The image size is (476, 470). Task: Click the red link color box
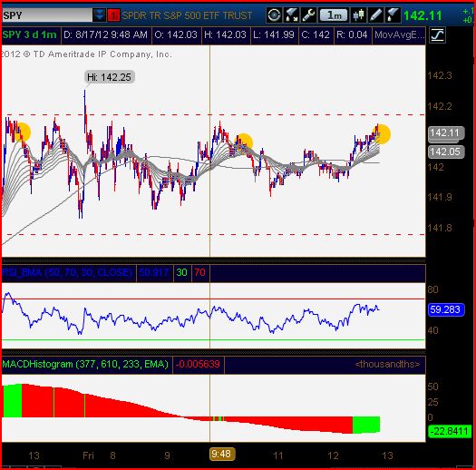click(113, 15)
